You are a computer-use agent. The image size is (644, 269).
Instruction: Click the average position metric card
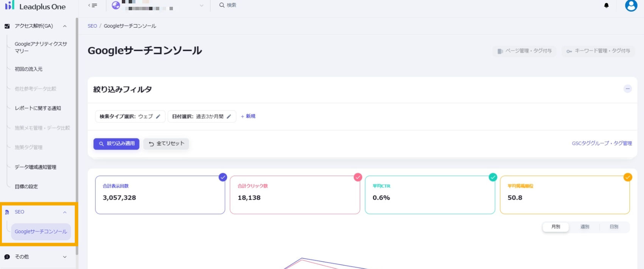click(x=565, y=195)
